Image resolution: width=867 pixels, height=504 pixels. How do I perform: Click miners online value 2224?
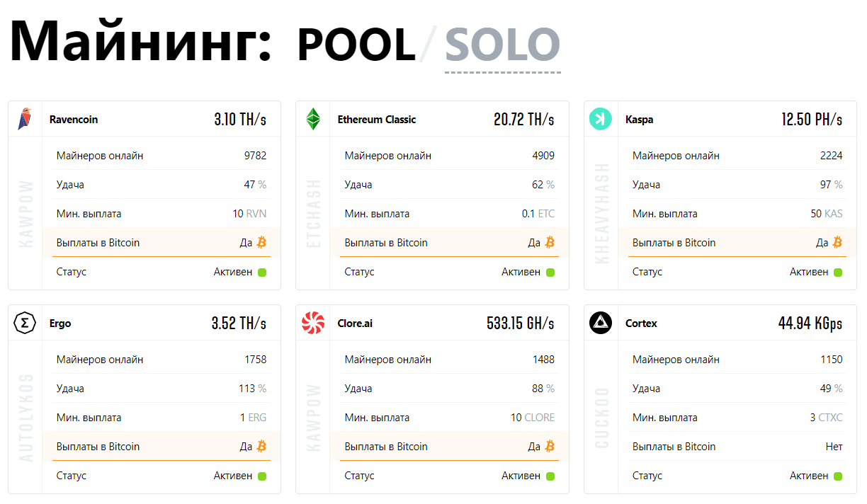(x=832, y=156)
